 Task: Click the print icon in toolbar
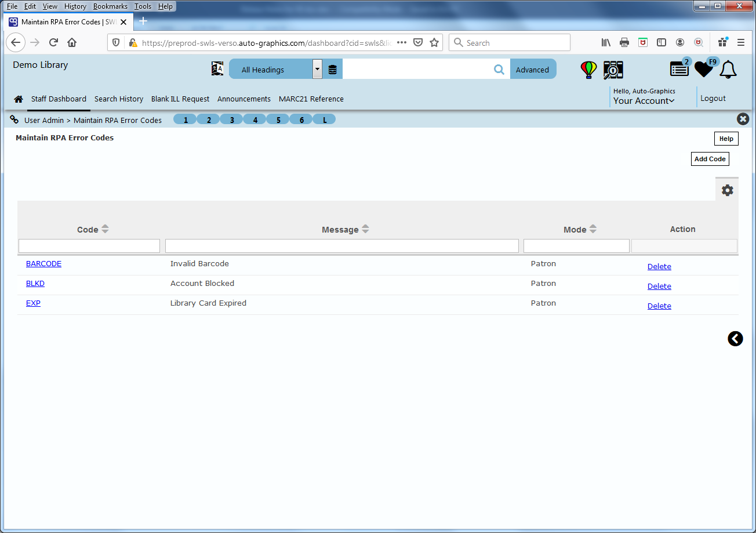pyautogui.click(x=624, y=42)
